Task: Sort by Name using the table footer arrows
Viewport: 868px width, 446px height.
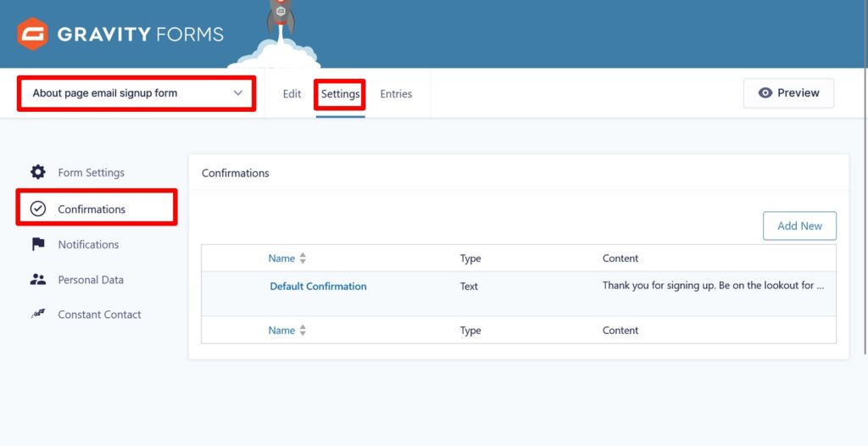Action: point(303,331)
